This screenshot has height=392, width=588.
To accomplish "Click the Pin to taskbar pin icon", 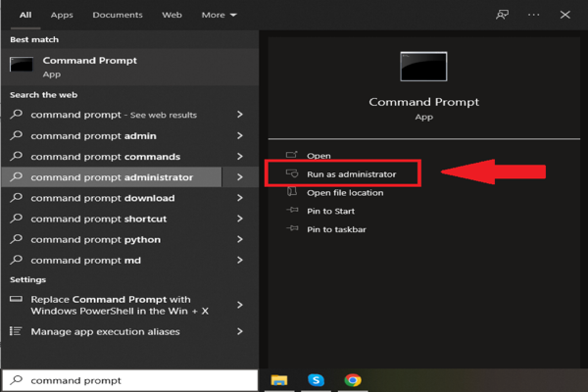I will (x=292, y=228).
